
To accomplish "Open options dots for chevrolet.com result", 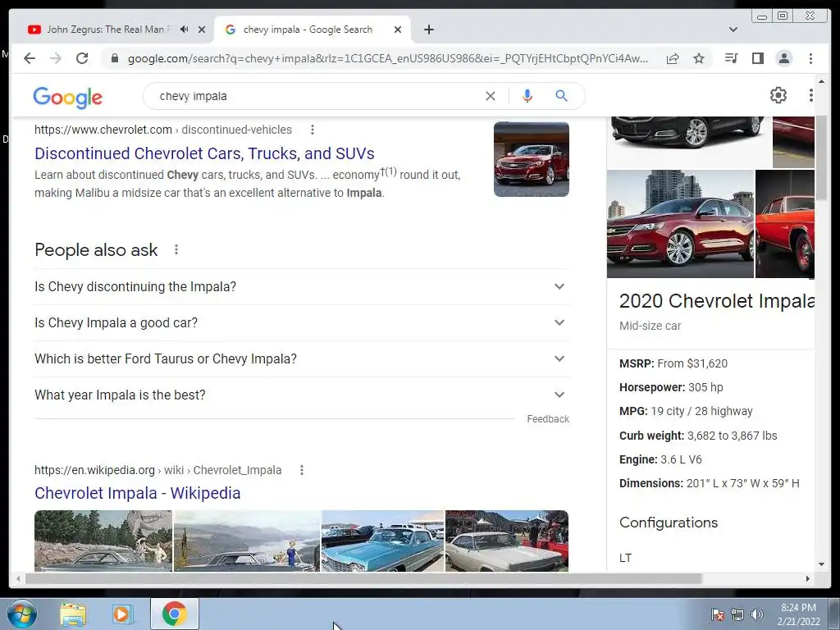I will pyautogui.click(x=313, y=130).
